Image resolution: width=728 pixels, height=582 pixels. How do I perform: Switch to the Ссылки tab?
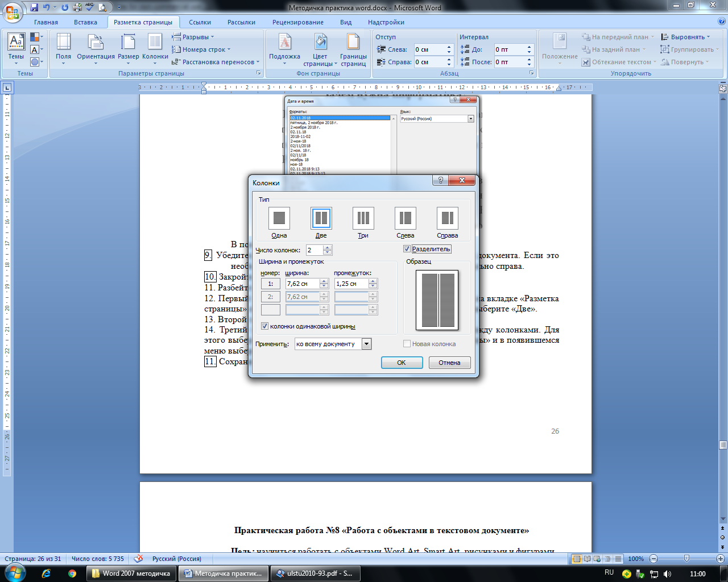200,22
